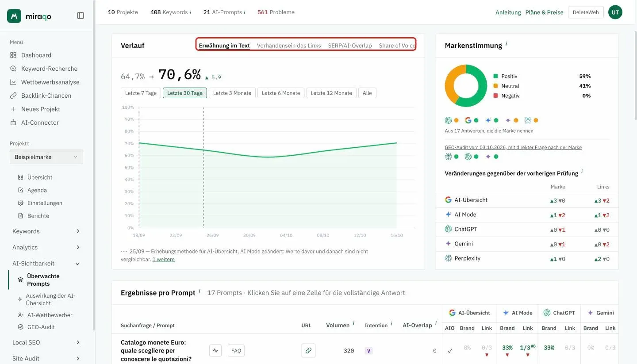This screenshot has height=364, width=637.
Task: Click the AI Mode row sparkle icon
Action: pyautogui.click(x=448, y=215)
